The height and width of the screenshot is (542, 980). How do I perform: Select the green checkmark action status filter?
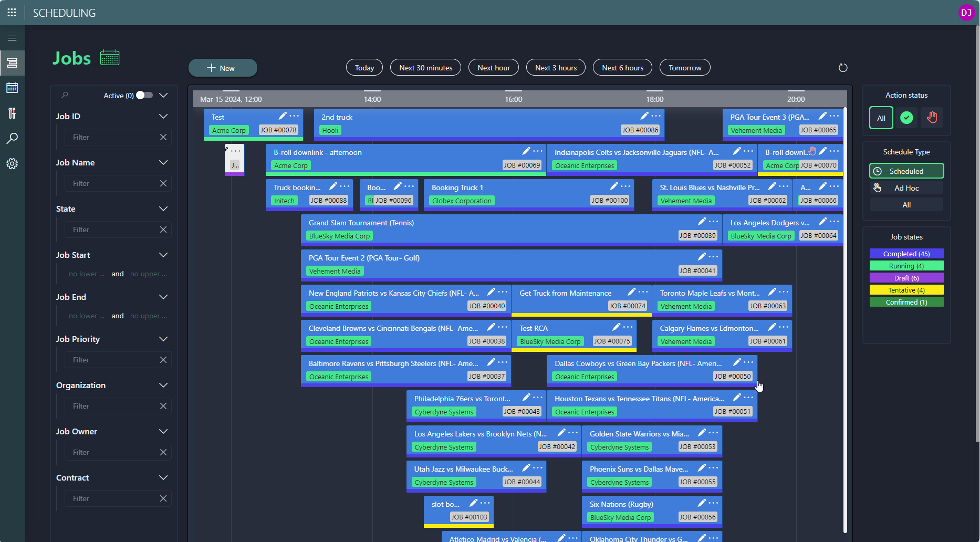tap(906, 118)
